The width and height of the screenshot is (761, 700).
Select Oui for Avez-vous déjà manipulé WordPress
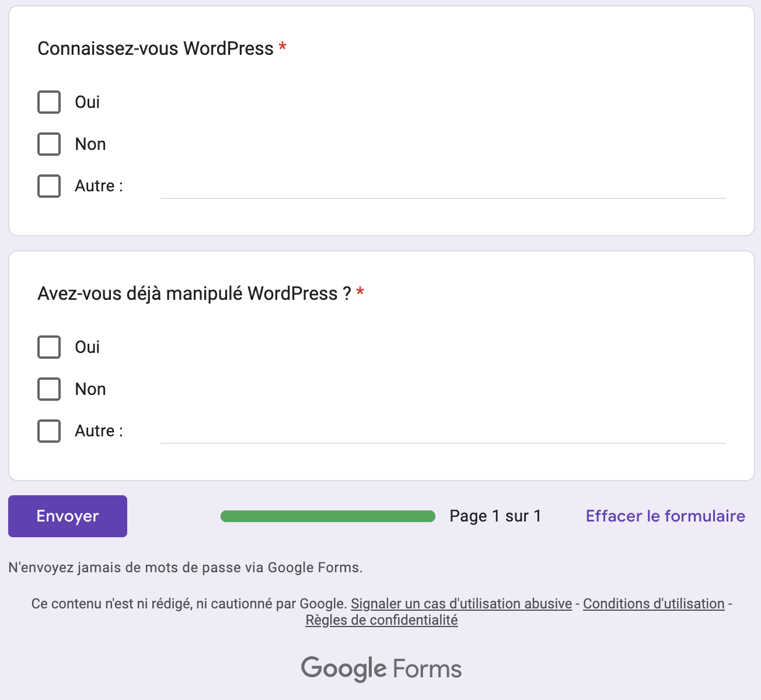pos(49,347)
